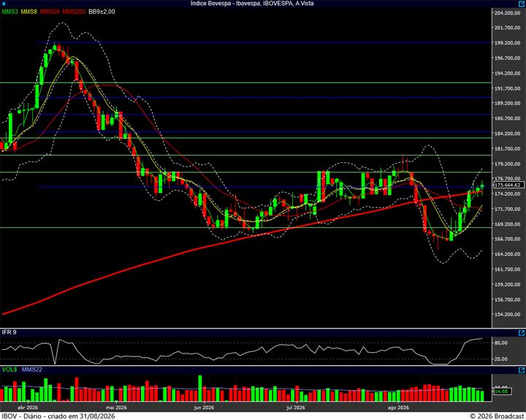Click the abr 2026 date label
The width and height of the screenshot is (526, 420).
pyautogui.click(x=28, y=408)
